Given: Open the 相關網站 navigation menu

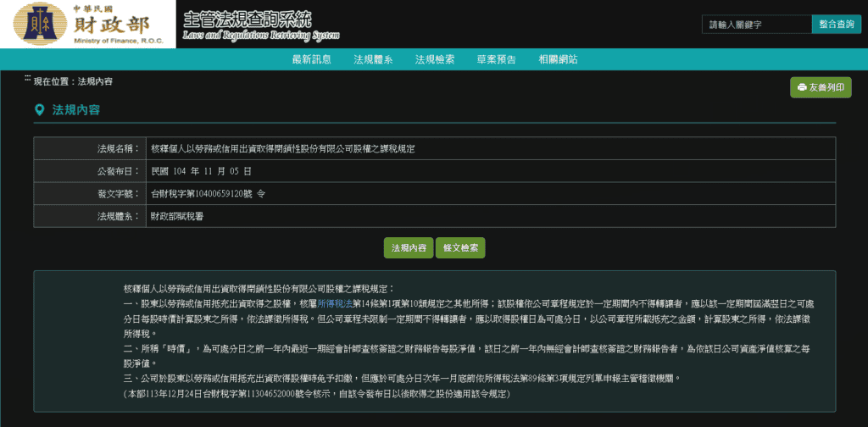Looking at the screenshot, I should point(558,59).
